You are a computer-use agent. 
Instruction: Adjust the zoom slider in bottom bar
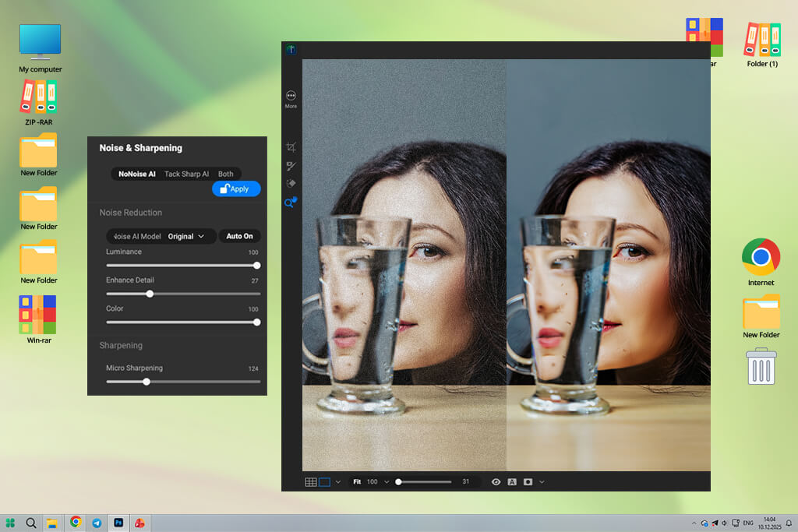coord(423,481)
